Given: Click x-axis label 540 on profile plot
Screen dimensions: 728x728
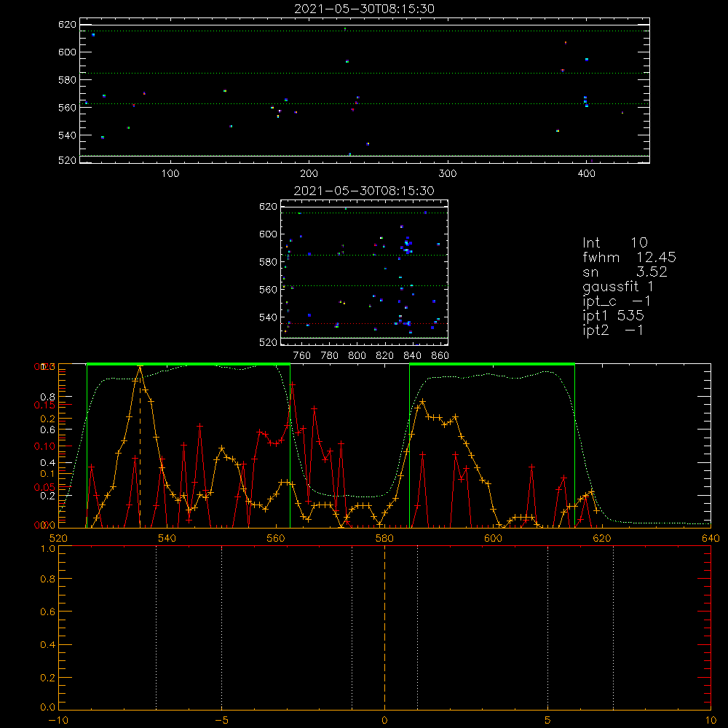Looking at the screenshot, I should [x=167, y=538].
